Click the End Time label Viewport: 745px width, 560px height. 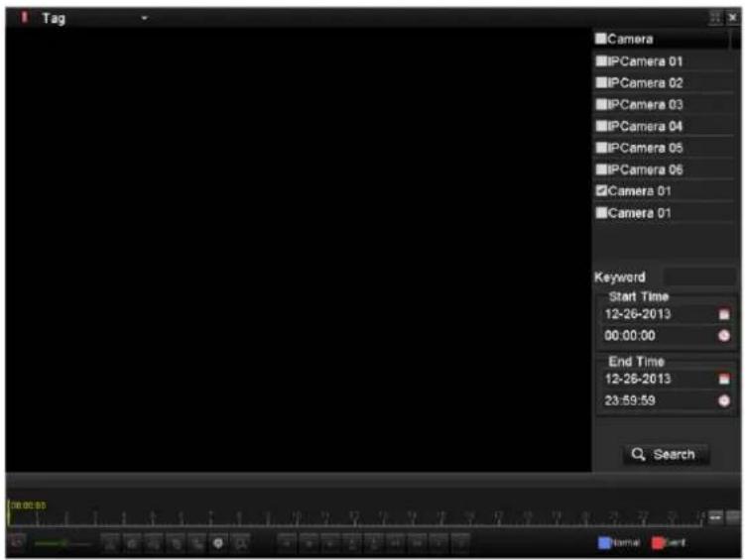coord(636,362)
